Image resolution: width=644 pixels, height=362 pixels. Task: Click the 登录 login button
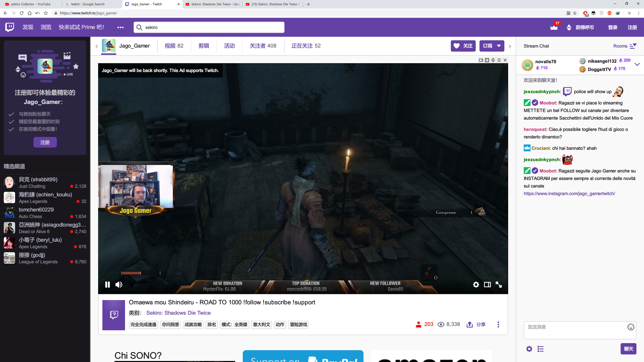pos(613,27)
